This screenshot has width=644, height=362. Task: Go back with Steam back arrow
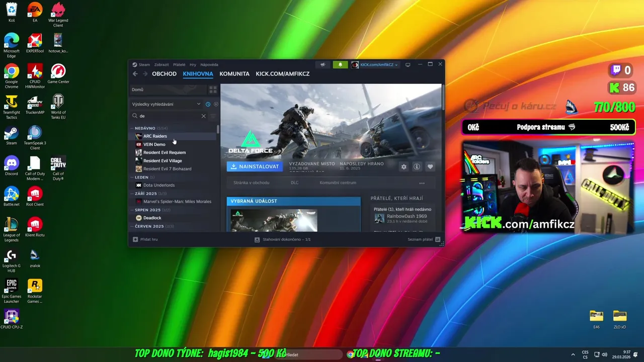click(135, 74)
